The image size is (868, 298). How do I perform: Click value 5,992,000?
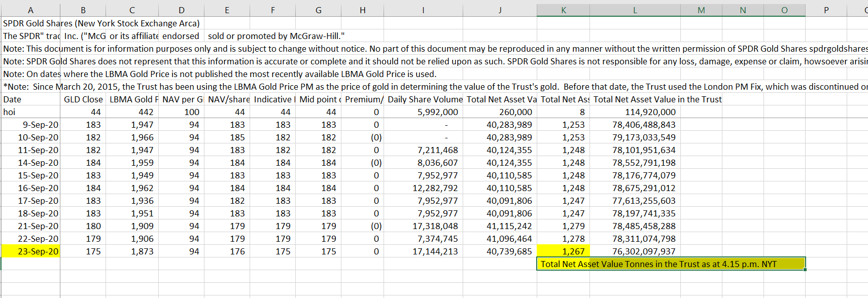point(423,112)
